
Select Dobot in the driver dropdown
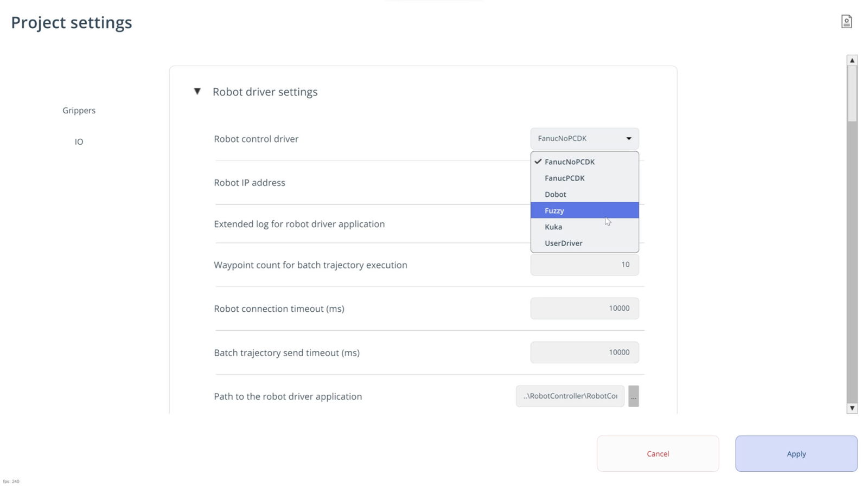tap(555, 194)
